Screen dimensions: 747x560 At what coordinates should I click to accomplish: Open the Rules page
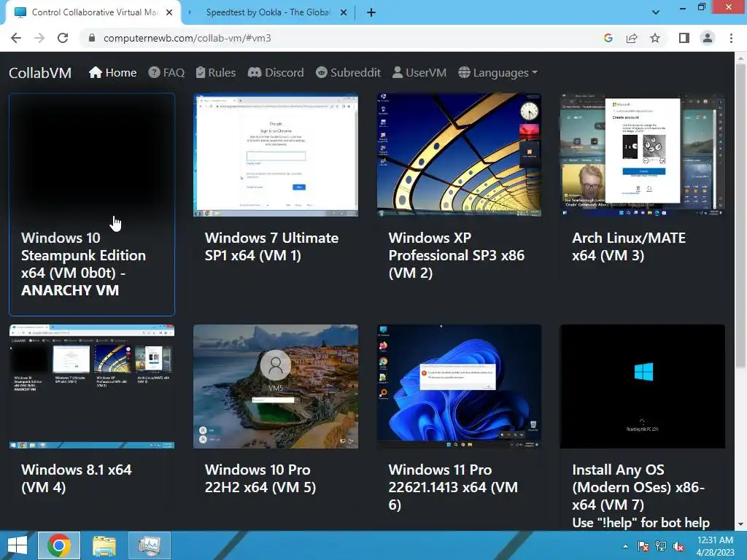click(216, 72)
